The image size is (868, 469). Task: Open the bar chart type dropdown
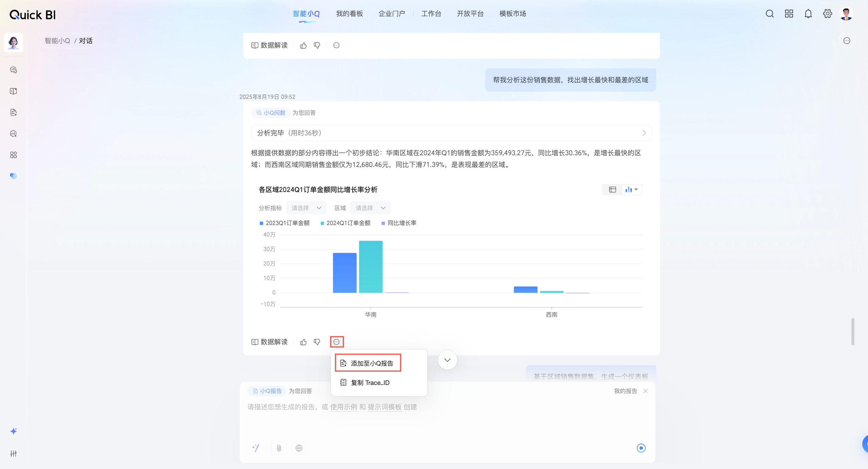click(631, 190)
